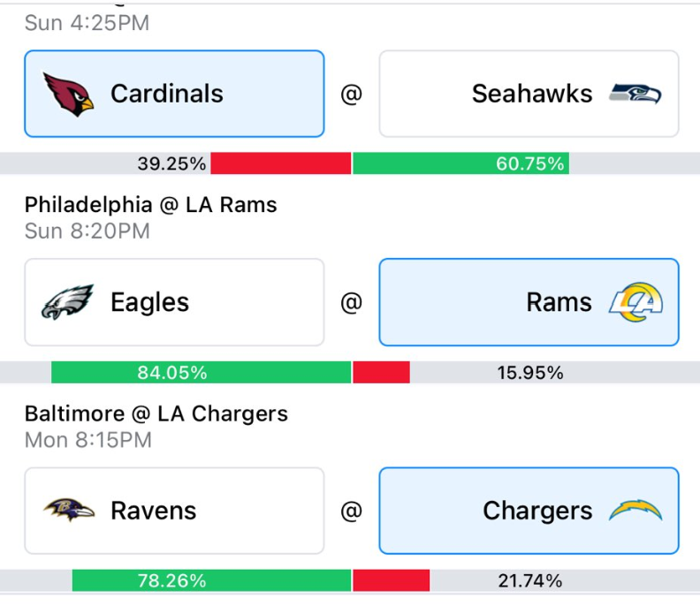The width and height of the screenshot is (700, 606).
Task: Click the red 39.25% Cardinals bar
Action: point(281,163)
